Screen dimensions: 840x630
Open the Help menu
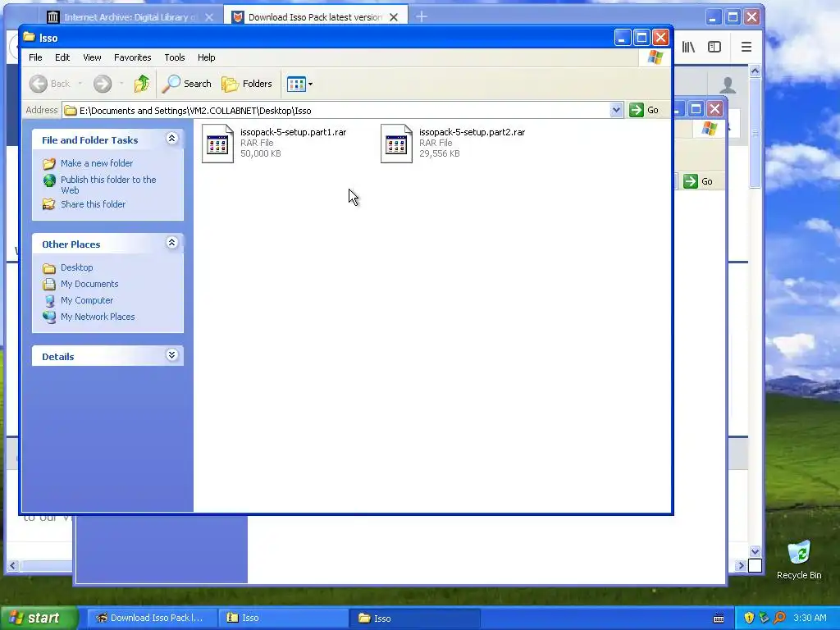click(206, 57)
